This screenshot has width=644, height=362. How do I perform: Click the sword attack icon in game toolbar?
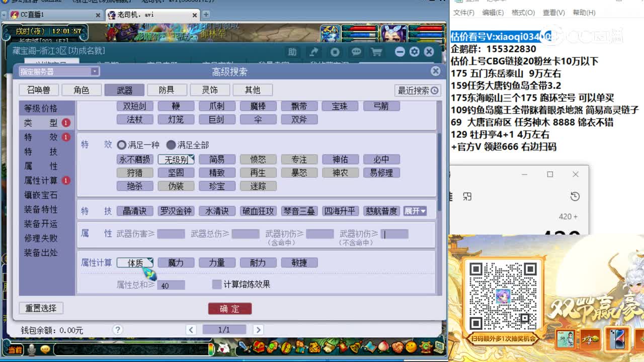244,347
